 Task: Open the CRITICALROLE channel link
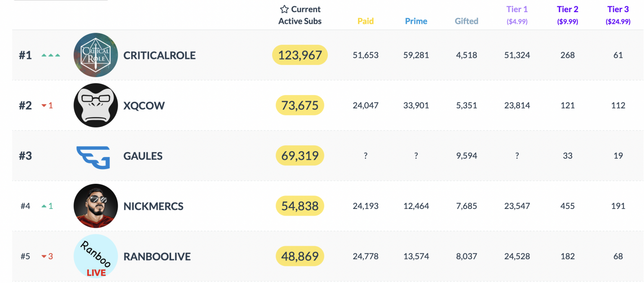pyautogui.click(x=159, y=55)
